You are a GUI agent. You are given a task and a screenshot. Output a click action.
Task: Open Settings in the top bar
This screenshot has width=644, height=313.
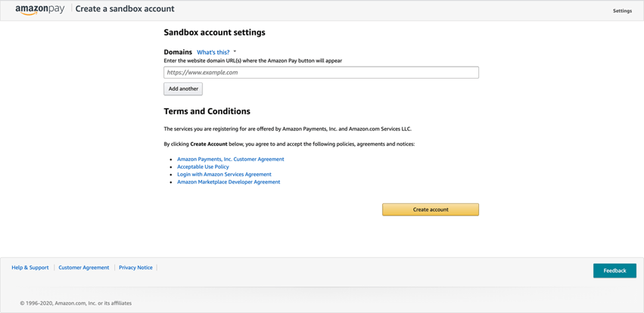coord(622,11)
